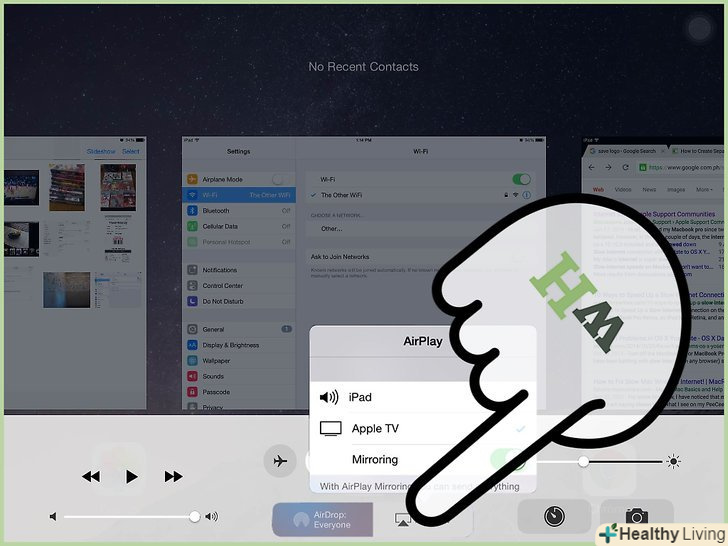Open Sounds in Settings sidebar
Image resolution: width=728 pixels, height=546 pixels.
click(239, 377)
